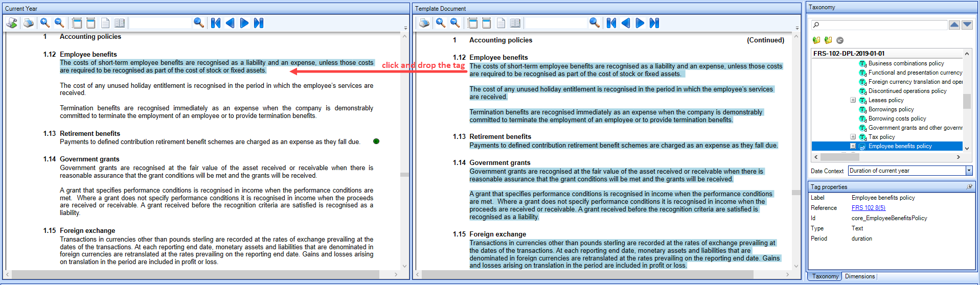
Task: Go to last page in Current Year pane
Action: coord(259,23)
